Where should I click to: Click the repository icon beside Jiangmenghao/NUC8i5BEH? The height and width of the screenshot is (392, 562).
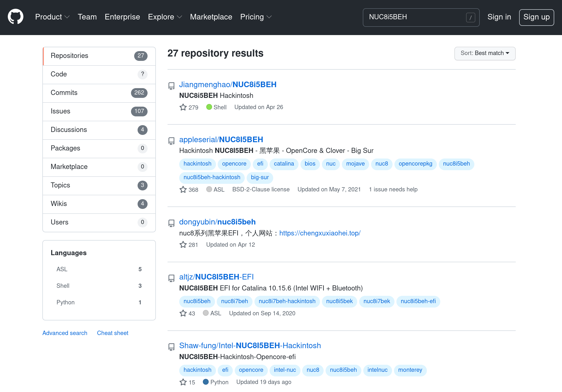pos(171,86)
